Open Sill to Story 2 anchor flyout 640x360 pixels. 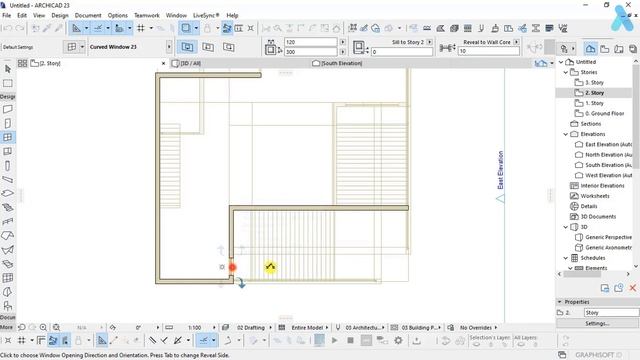pos(429,42)
